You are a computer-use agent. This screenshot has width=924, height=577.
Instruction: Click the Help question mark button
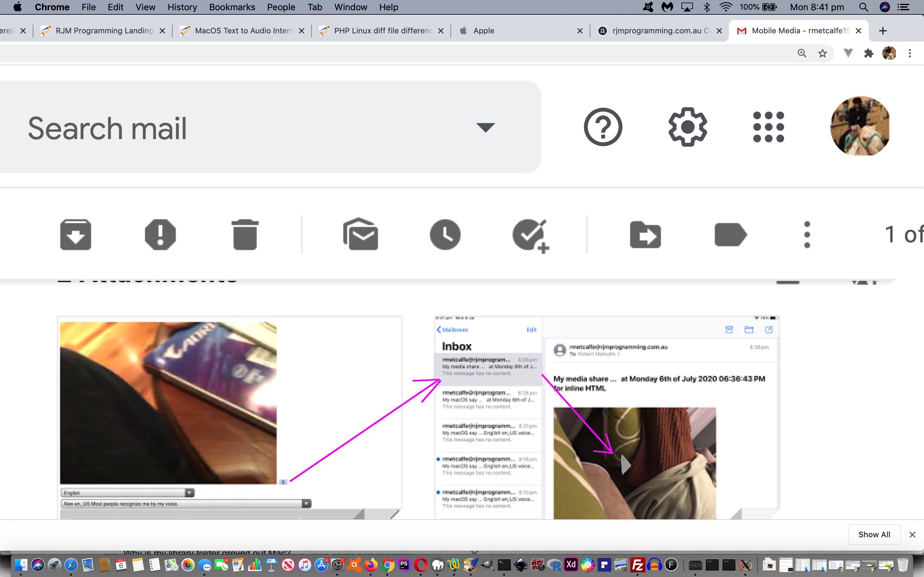(603, 127)
